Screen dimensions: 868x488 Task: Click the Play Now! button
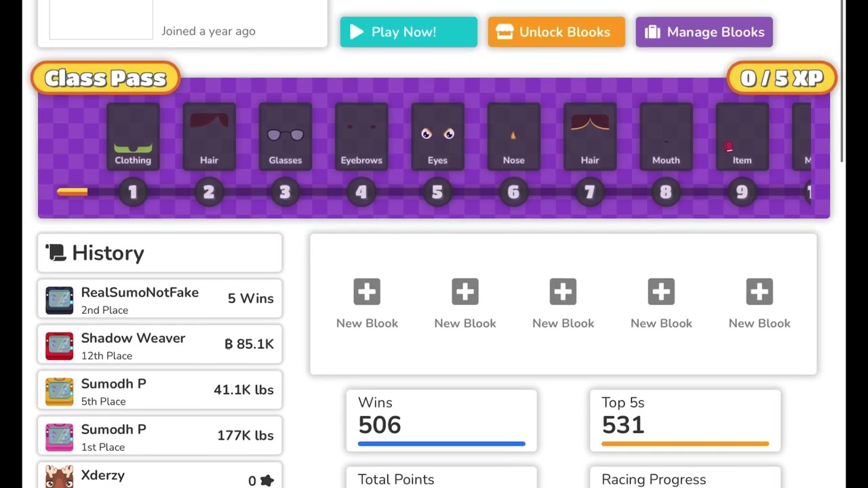pyautogui.click(x=408, y=32)
